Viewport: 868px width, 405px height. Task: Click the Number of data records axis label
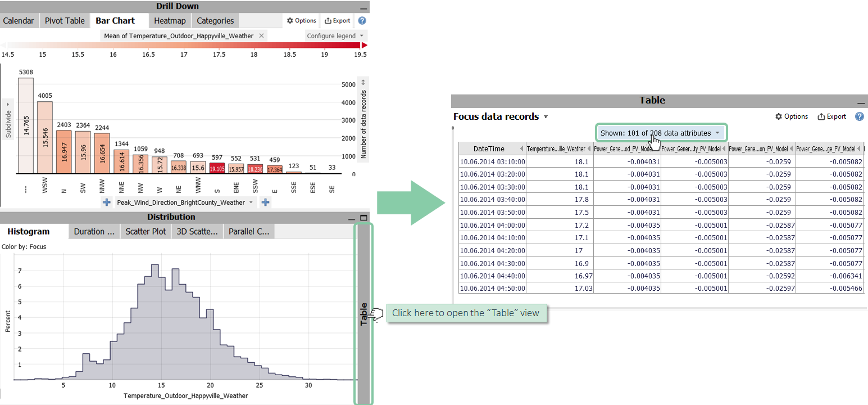pyautogui.click(x=363, y=124)
